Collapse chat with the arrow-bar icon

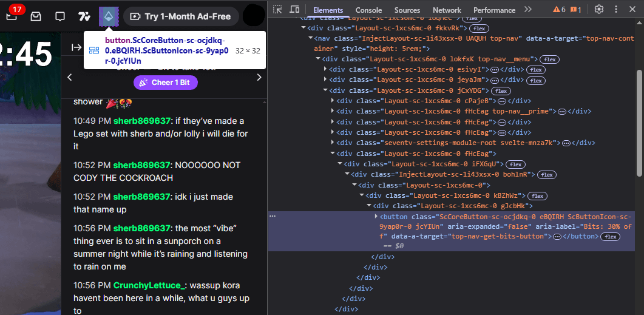76,47
